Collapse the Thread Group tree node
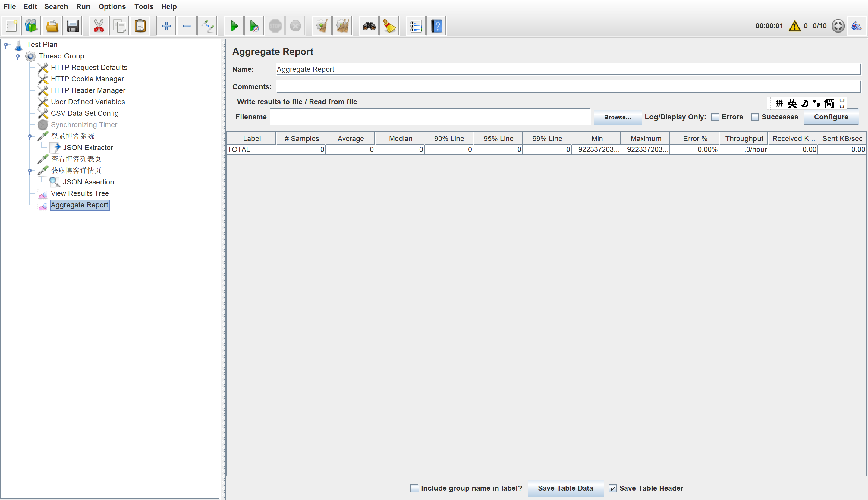 click(x=18, y=56)
